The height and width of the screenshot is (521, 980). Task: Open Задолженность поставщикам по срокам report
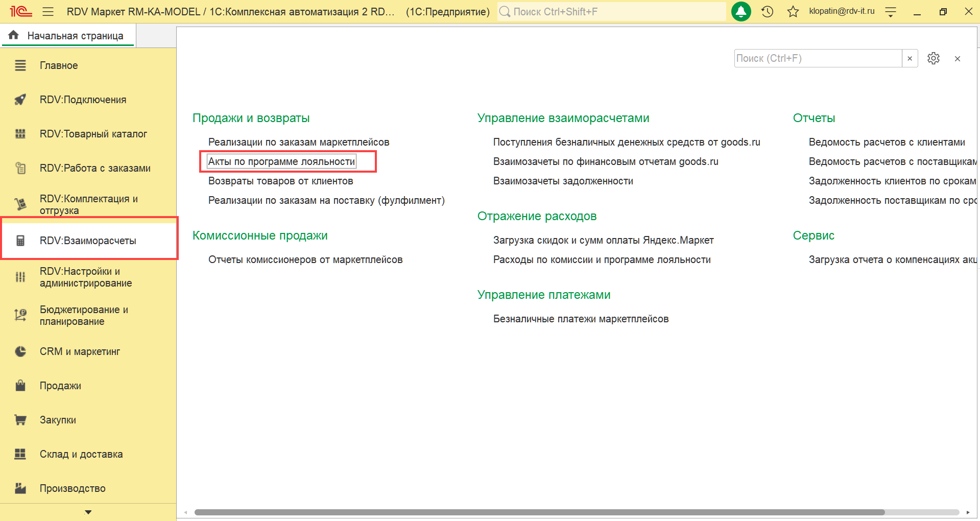(x=893, y=200)
